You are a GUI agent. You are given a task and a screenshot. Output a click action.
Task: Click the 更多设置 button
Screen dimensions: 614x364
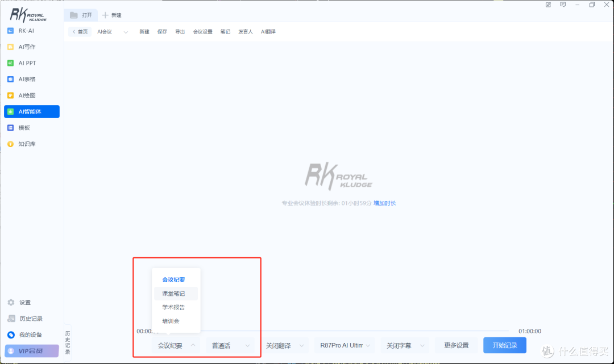point(456,346)
